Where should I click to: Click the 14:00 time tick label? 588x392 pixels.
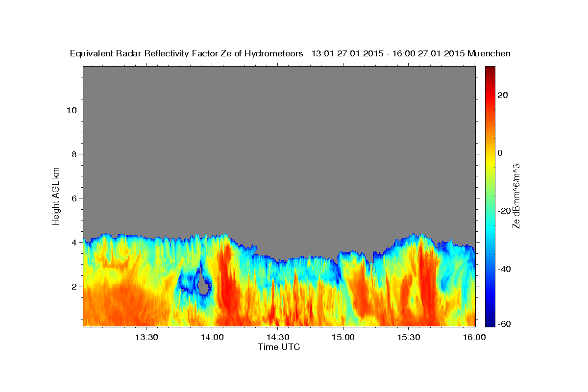[x=212, y=337]
